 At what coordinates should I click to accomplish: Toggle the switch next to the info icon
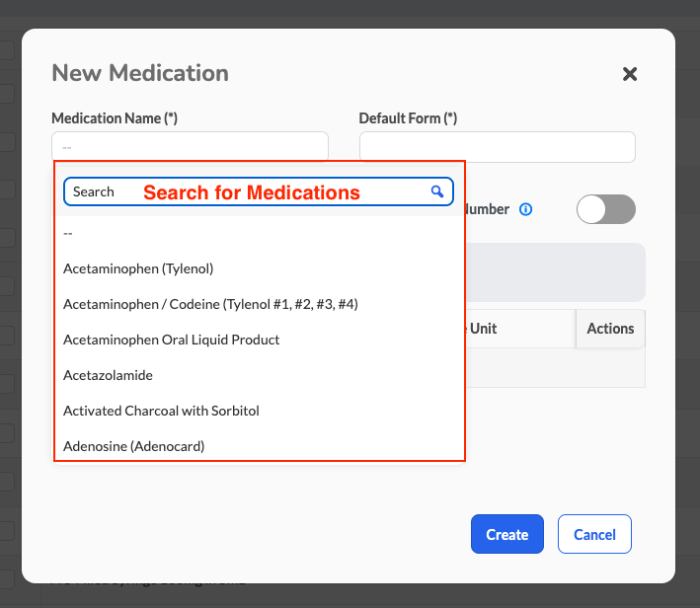[x=606, y=209]
